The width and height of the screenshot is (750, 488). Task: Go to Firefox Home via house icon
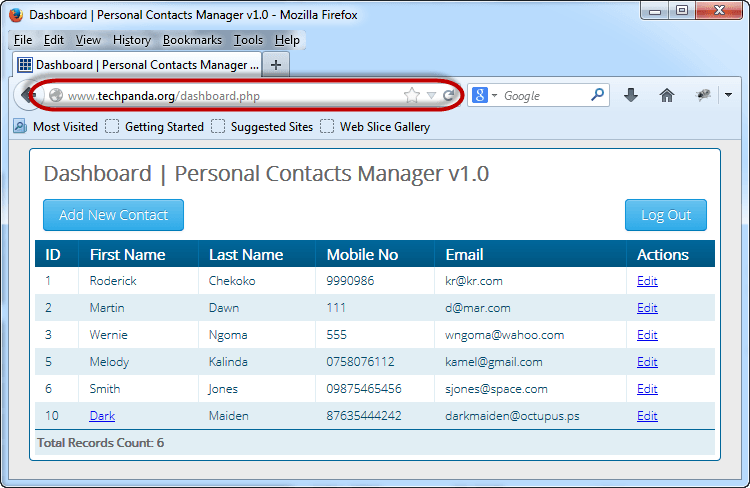click(x=667, y=95)
